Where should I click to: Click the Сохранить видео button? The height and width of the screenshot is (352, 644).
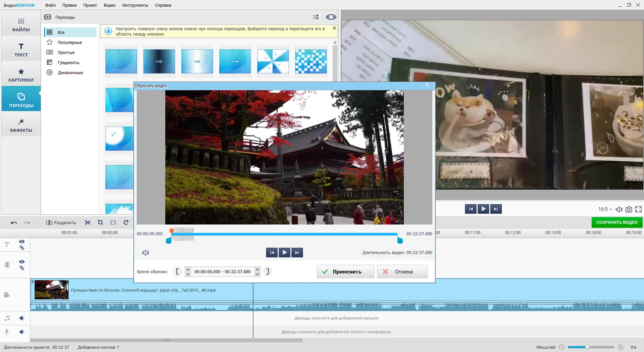[617, 222]
